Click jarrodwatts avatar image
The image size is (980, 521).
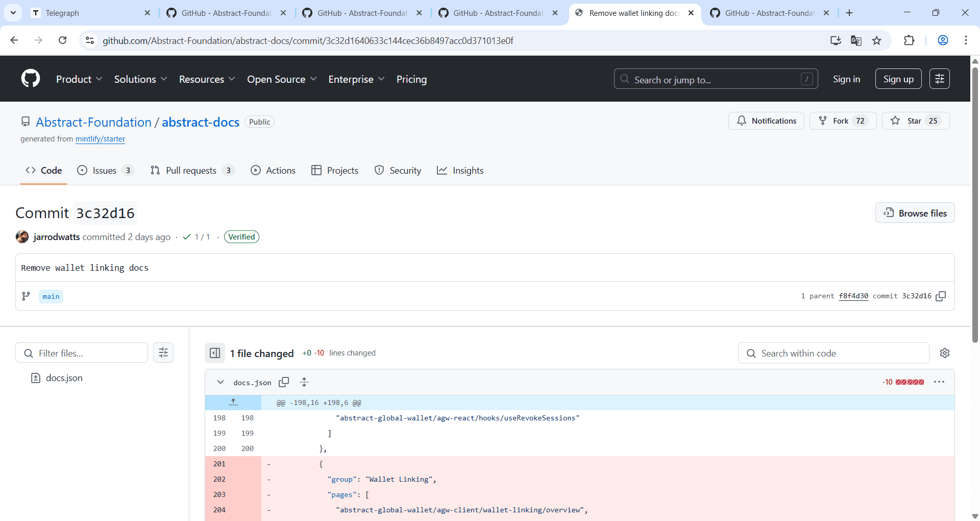(x=22, y=236)
